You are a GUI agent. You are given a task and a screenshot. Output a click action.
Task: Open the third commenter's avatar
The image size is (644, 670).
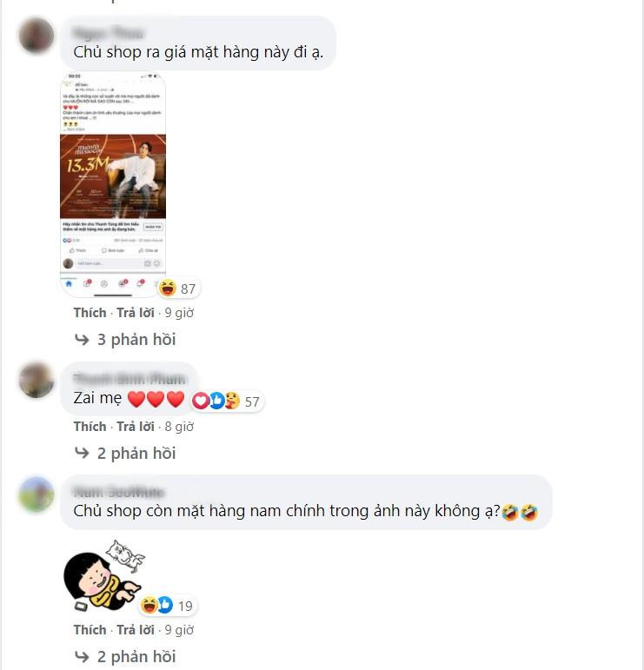coord(37,494)
